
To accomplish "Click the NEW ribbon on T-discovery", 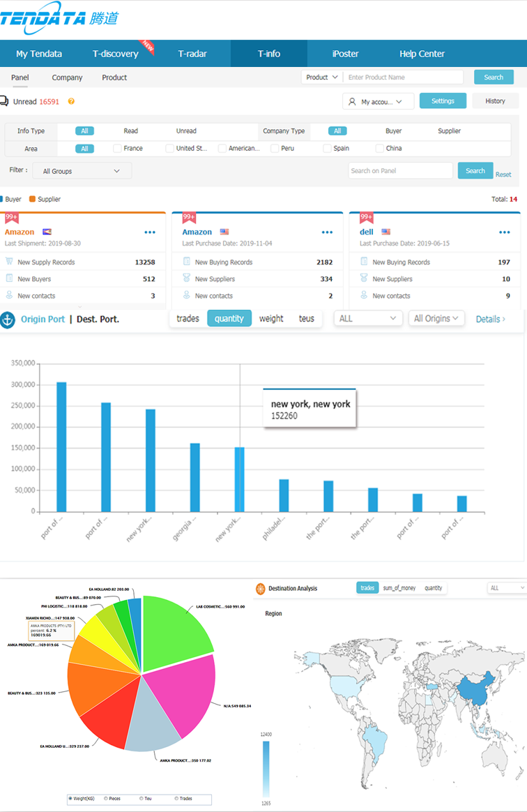I will tap(147, 47).
